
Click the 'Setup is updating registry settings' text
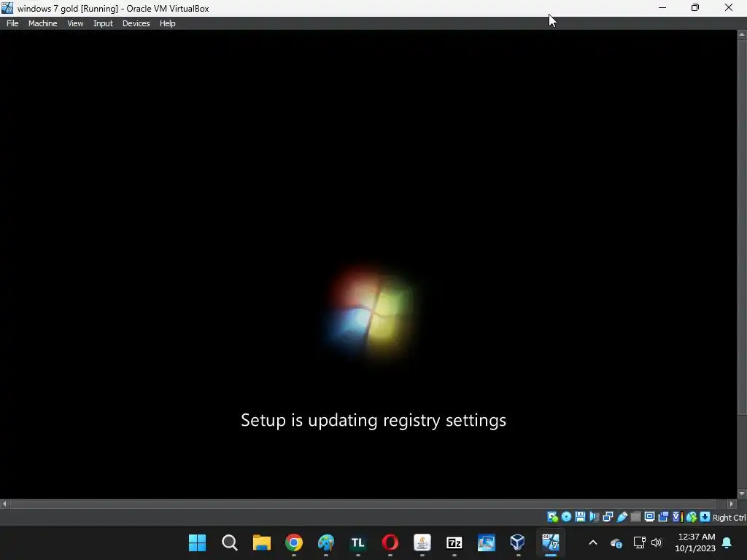[x=373, y=421]
